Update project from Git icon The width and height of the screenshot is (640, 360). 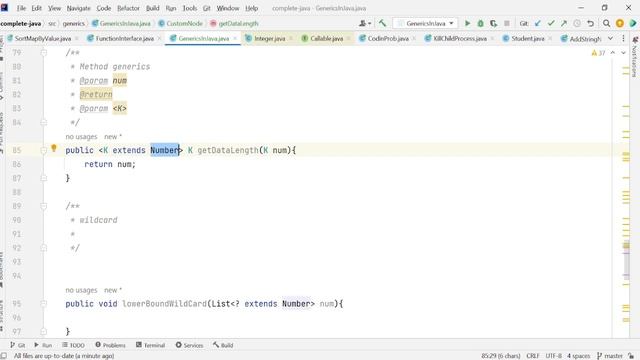(x=538, y=24)
